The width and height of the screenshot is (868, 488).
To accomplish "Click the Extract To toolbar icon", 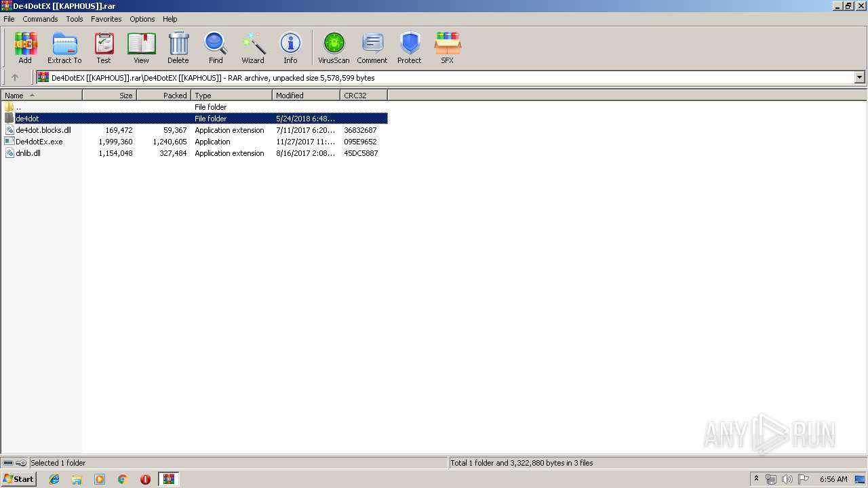I will [64, 47].
